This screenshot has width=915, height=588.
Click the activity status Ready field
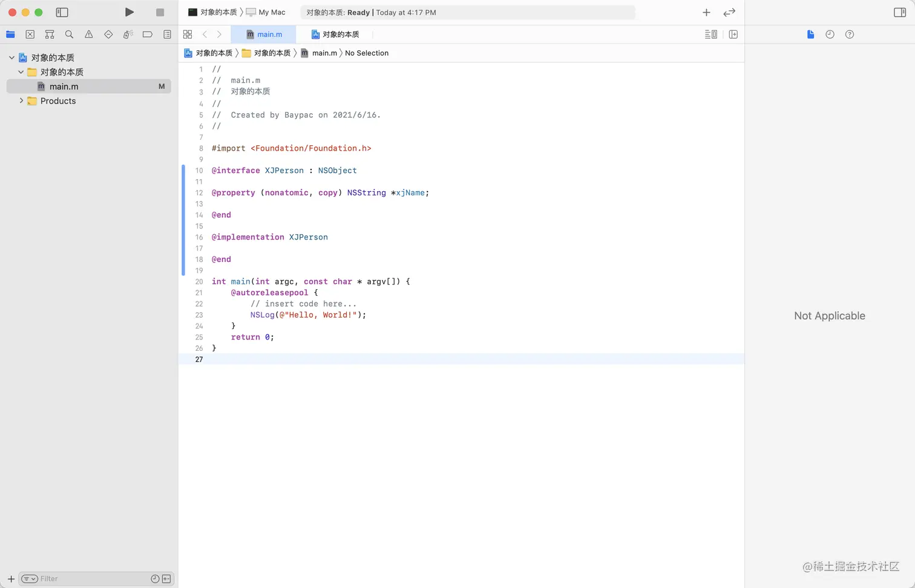(x=468, y=12)
